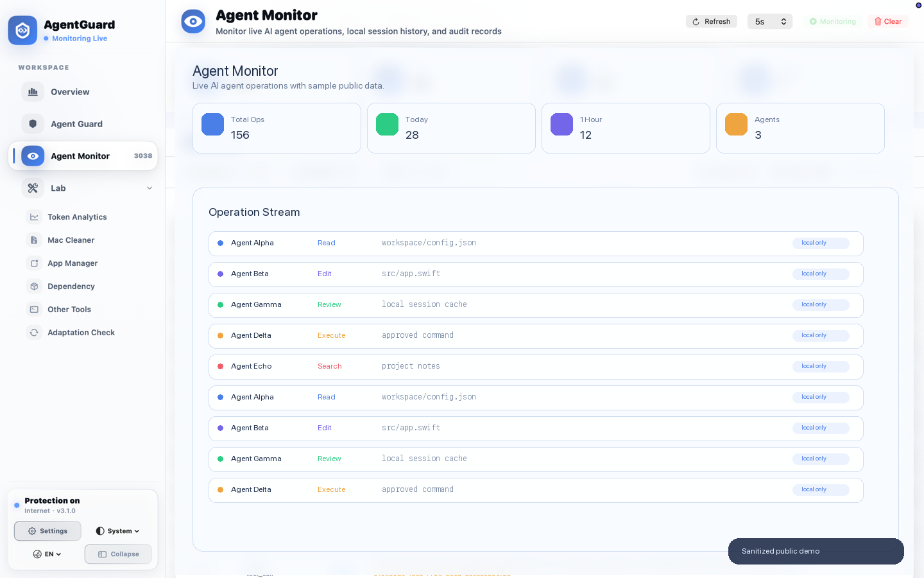Click the 1 Hour value 12
The width and height of the screenshot is (924, 578).
pos(586,135)
